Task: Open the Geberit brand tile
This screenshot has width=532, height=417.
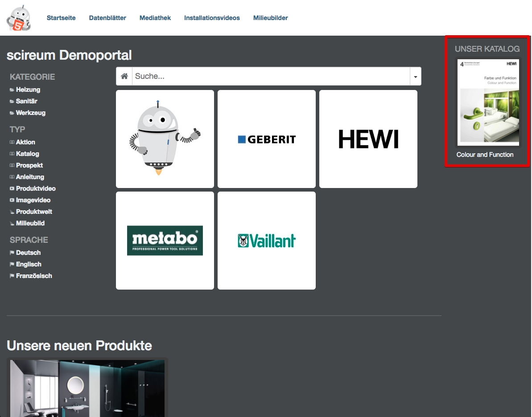Action: (x=267, y=139)
